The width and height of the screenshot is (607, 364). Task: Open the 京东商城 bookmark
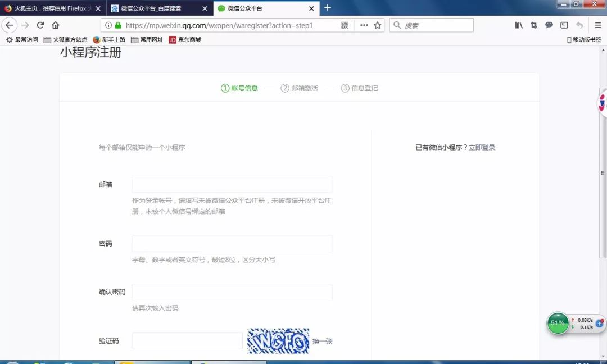[185, 40]
